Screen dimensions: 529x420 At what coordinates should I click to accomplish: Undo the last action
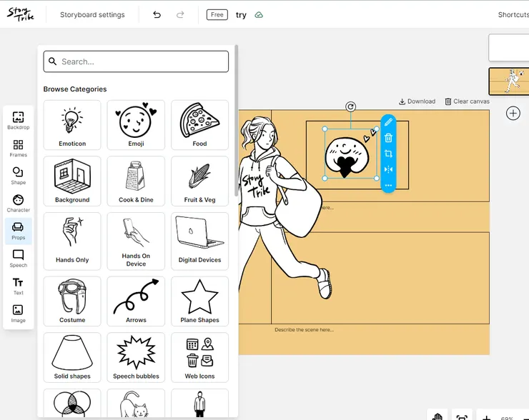[x=157, y=14]
